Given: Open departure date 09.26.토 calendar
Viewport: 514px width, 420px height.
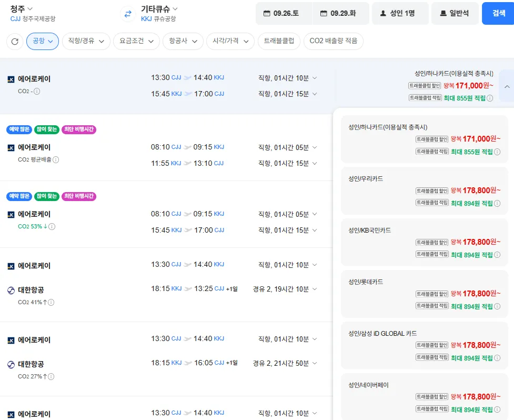Looking at the screenshot, I should click(284, 14).
